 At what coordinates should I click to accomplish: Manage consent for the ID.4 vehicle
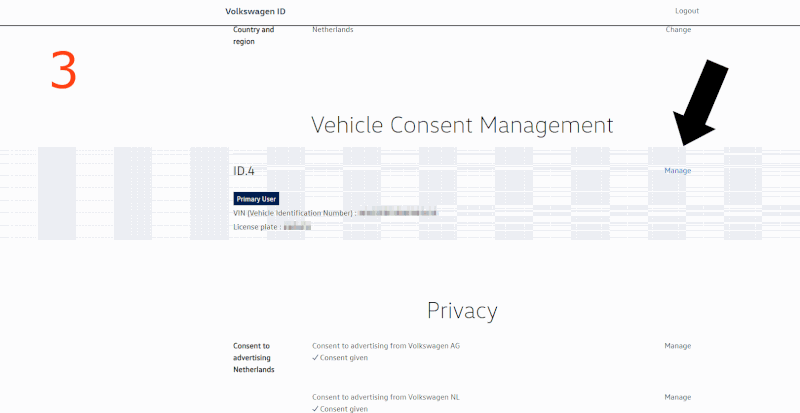(678, 171)
